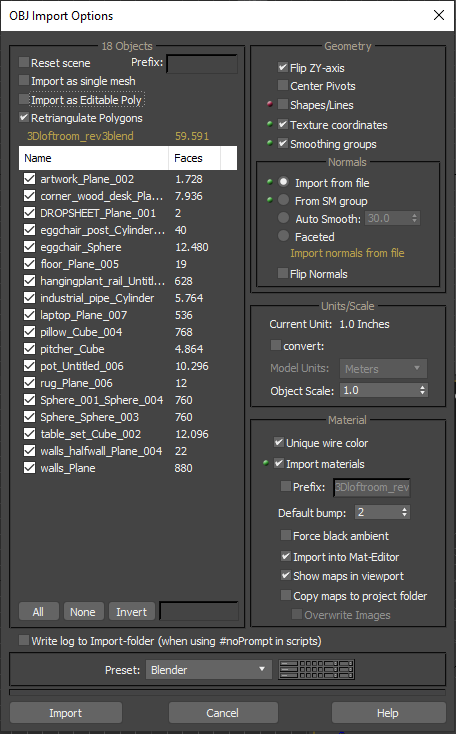Select Import from file normals

pos(283,182)
